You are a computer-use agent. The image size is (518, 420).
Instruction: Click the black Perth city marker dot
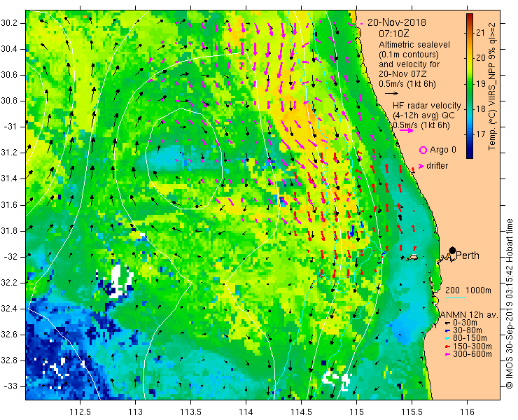[x=452, y=250]
